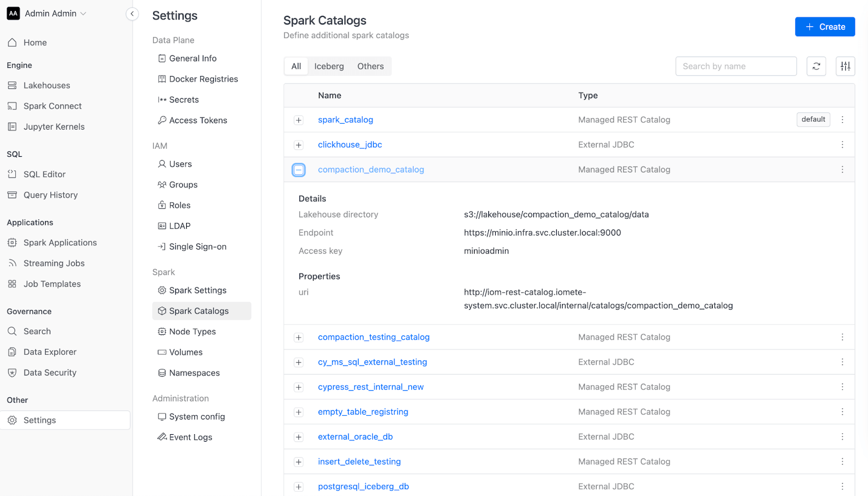Viewport: 868px width, 496px height.
Task: Expand the external_oracle_db row
Action: 298,437
